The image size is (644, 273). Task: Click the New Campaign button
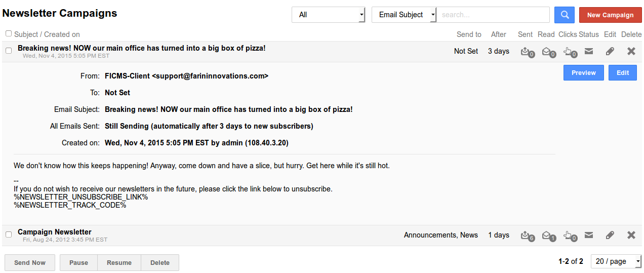point(610,15)
